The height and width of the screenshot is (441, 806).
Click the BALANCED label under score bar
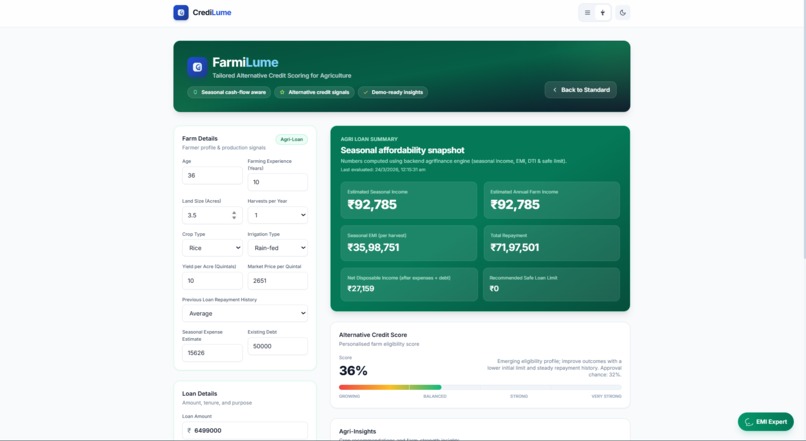point(435,396)
